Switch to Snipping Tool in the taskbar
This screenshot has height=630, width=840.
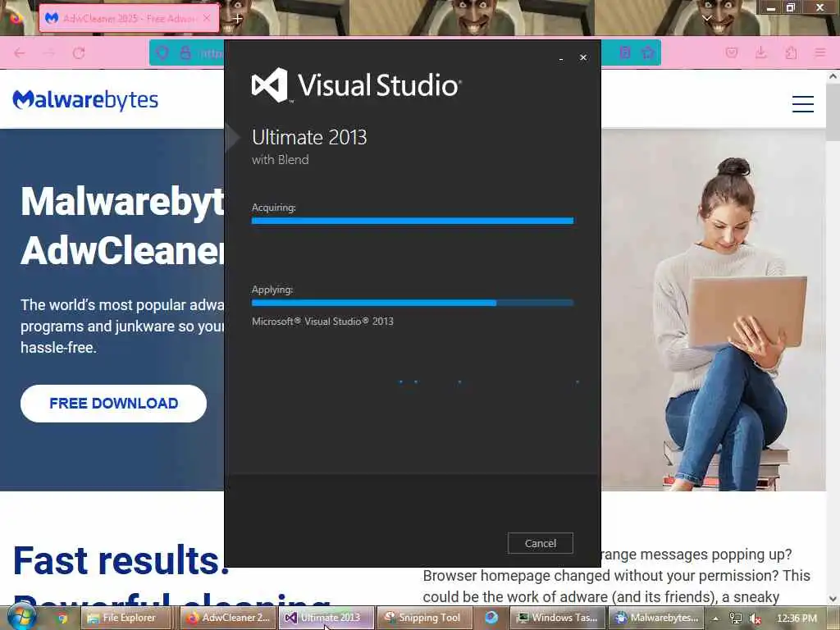point(425,618)
